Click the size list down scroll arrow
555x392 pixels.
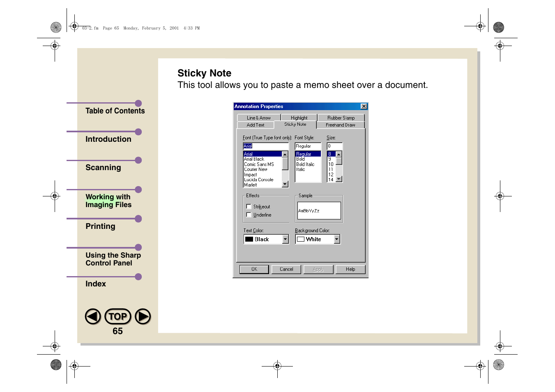[x=339, y=179]
